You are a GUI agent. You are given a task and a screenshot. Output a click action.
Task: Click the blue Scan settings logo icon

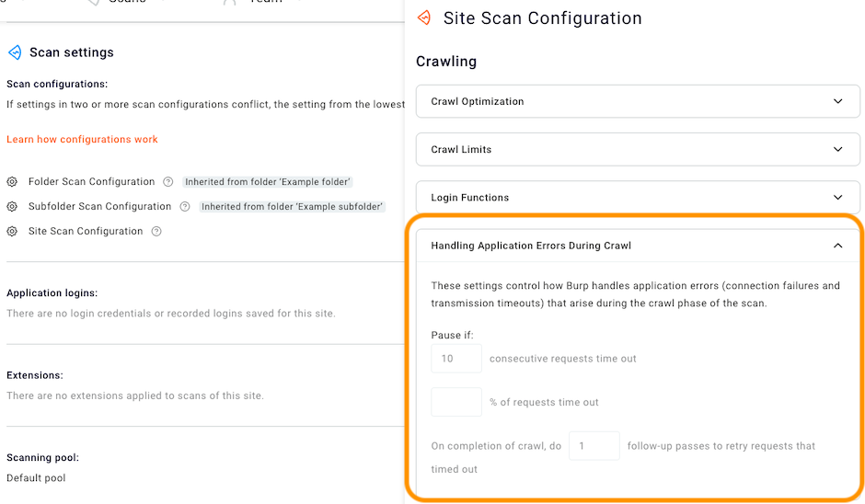[x=14, y=52]
